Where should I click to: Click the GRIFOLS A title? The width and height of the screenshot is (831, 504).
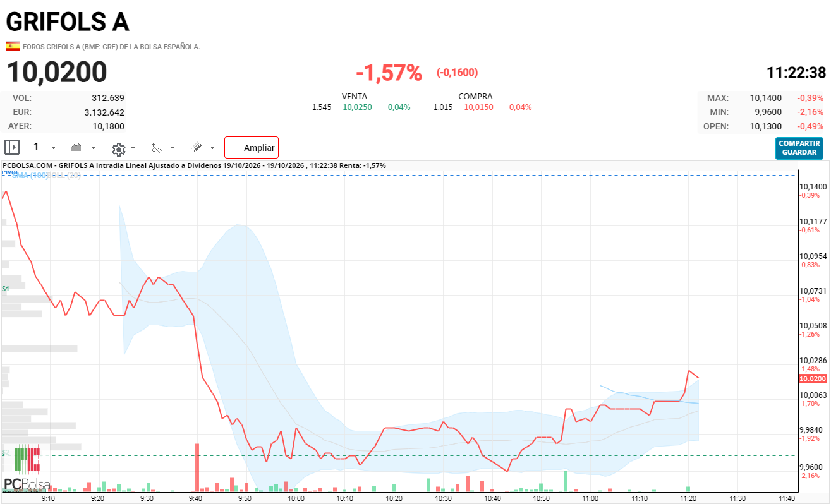point(68,21)
